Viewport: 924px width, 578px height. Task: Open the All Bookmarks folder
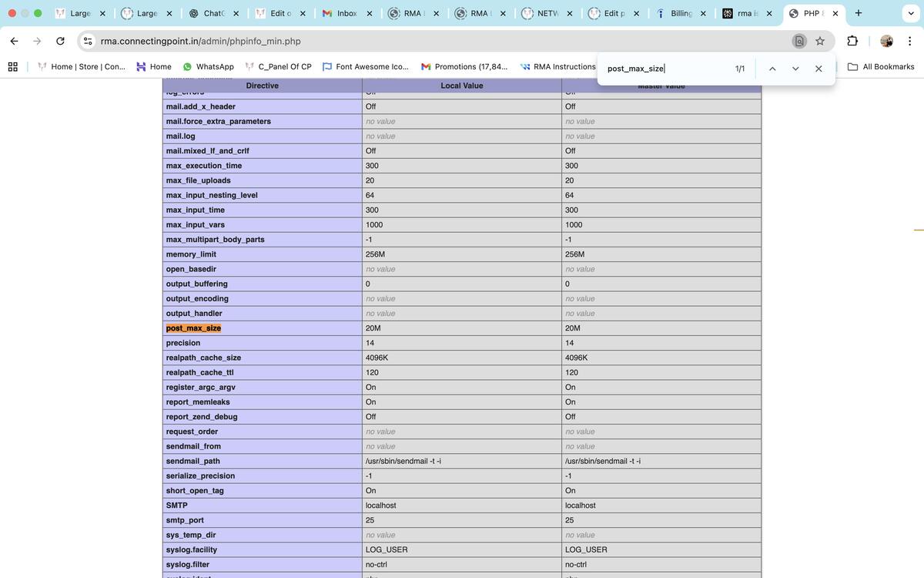pyautogui.click(x=881, y=67)
